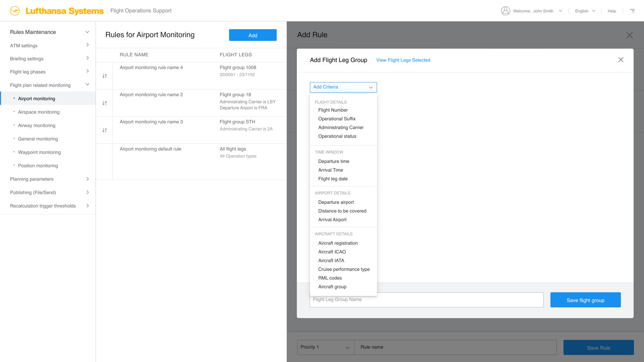Select Departure airport criteria

pyautogui.click(x=336, y=202)
